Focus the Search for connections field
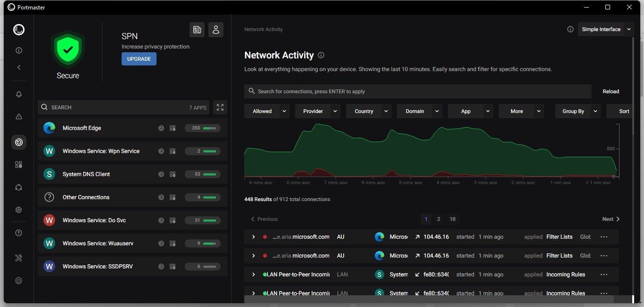This screenshot has width=644, height=307. pyautogui.click(x=418, y=91)
